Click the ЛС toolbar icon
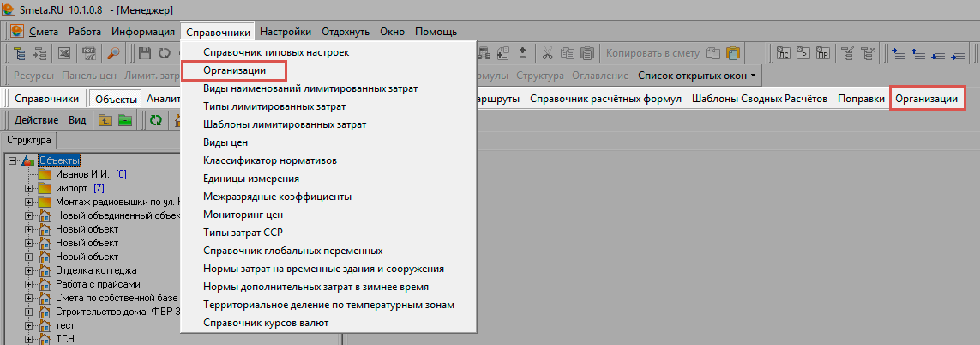The width and height of the screenshot is (980, 345). pos(783,54)
